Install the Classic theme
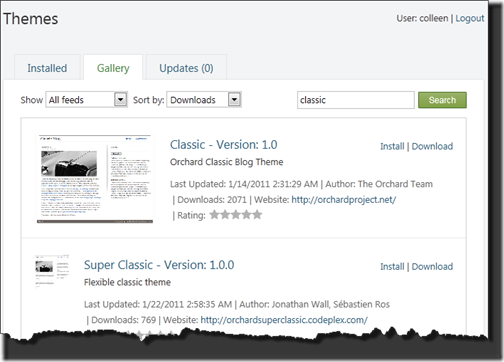 (392, 146)
